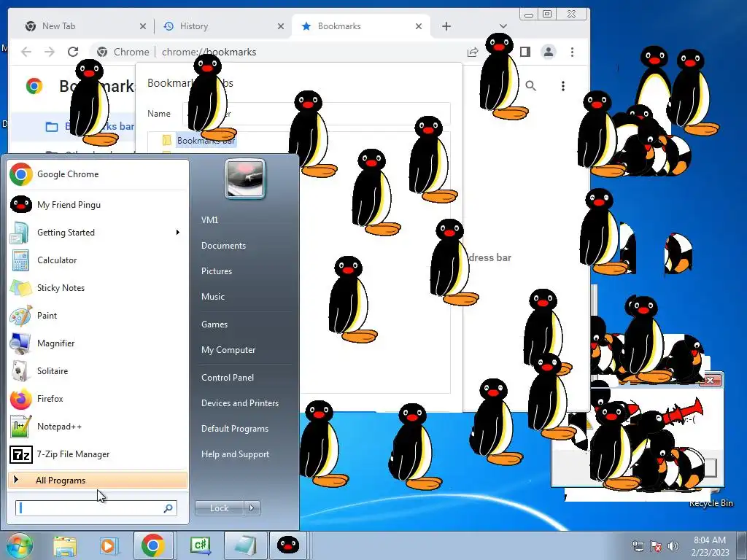The image size is (747, 560).
Task: Switch to Chrome taskbar button
Action: point(153,545)
